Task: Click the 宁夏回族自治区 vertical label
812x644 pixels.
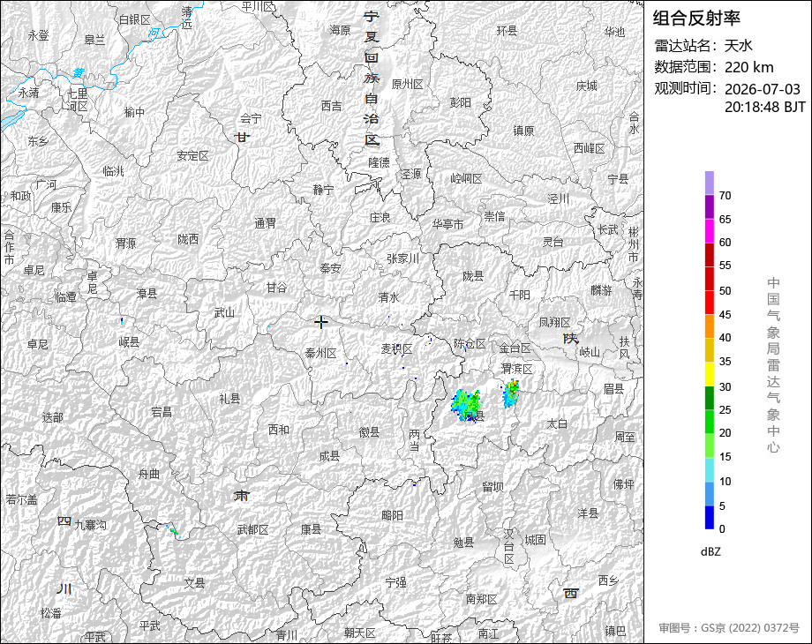Action: [372, 78]
